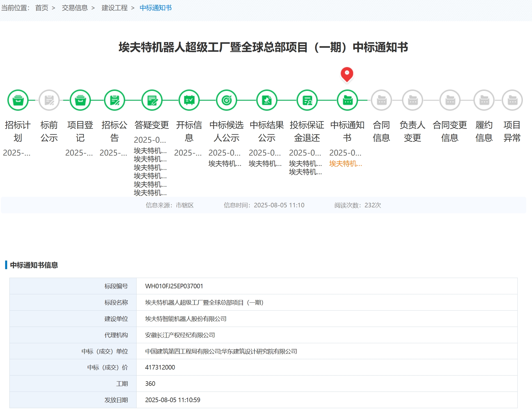Select the 项目登记 stage icon
The image size is (532, 413).
click(x=80, y=100)
